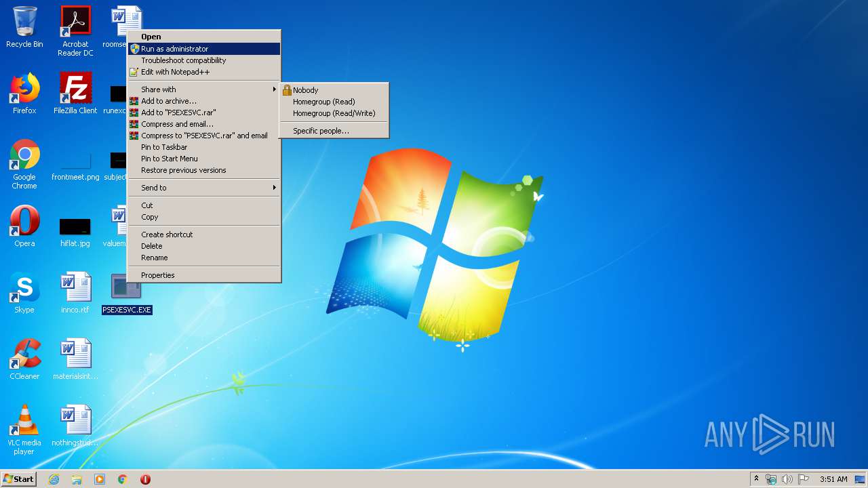The width and height of the screenshot is (868, 488).
Task: Open Windows Media Player in taskbar
Action: point(100,479)
